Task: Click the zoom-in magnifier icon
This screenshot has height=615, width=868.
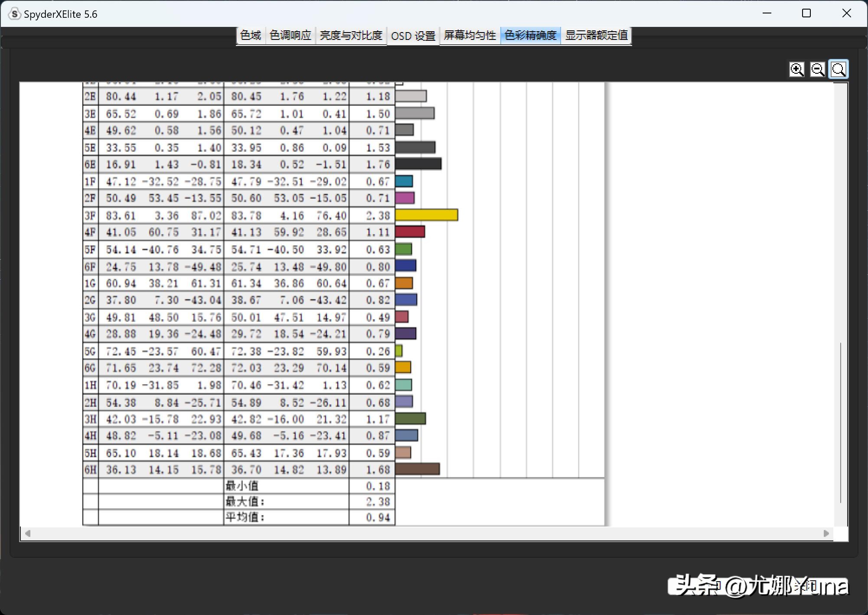Action: 797,69
